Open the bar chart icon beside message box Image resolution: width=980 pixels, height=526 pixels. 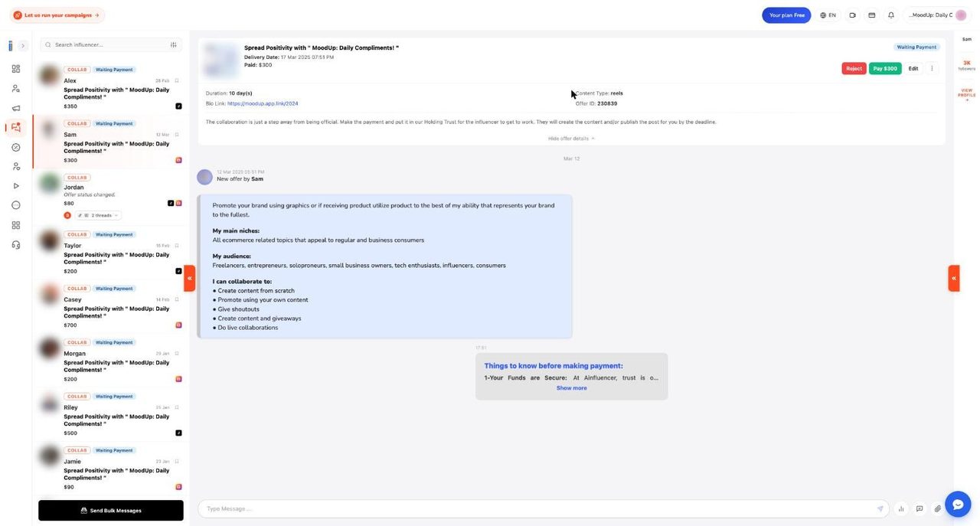point(901,508)
